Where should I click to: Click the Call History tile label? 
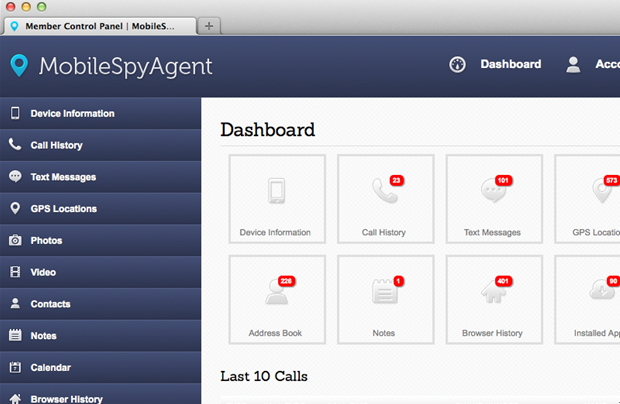pyautogui.click(x=384, y=232)
